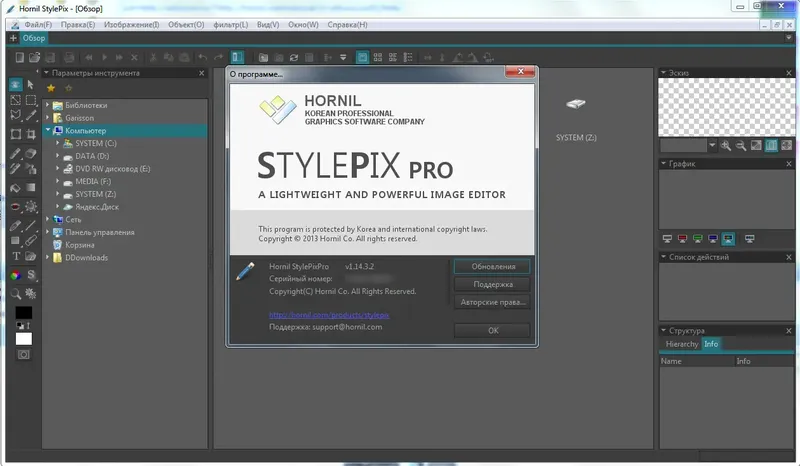Select the zoom magnifier tool in toolbox
The height and width of the screenshot is (466, 800).
click(15, 293)
